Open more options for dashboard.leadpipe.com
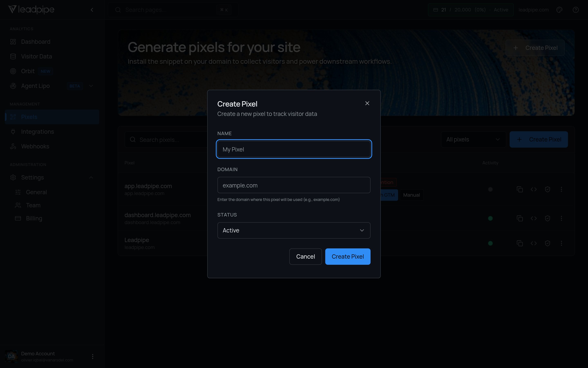588x368 pixels. point(561,218)
